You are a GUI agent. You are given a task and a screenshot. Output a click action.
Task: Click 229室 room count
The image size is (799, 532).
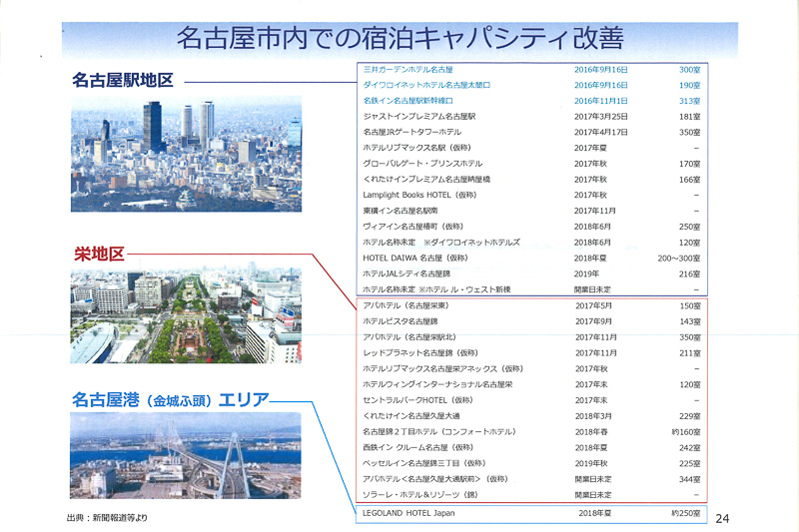pyautogui.click(x=690, y=416)
